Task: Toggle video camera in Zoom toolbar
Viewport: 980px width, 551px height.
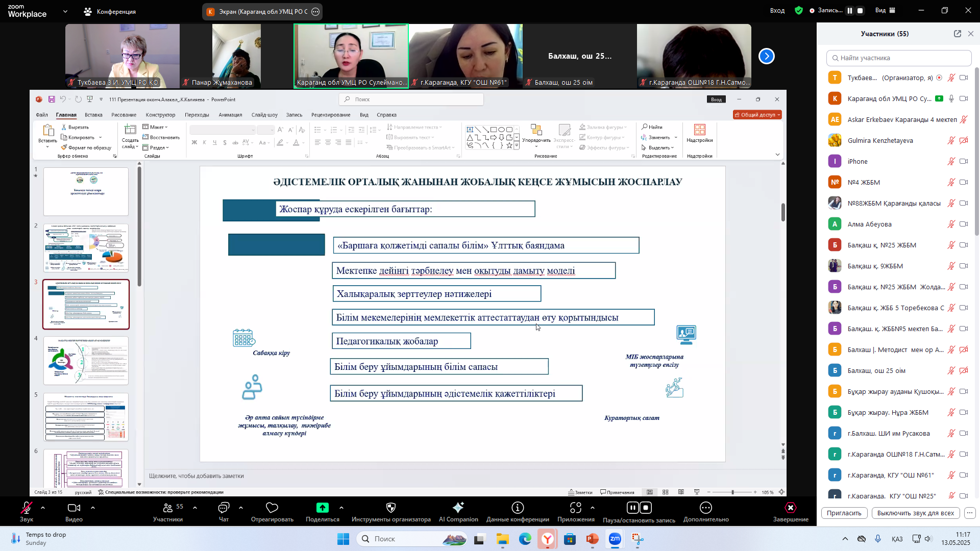Action: coord(74,508)
